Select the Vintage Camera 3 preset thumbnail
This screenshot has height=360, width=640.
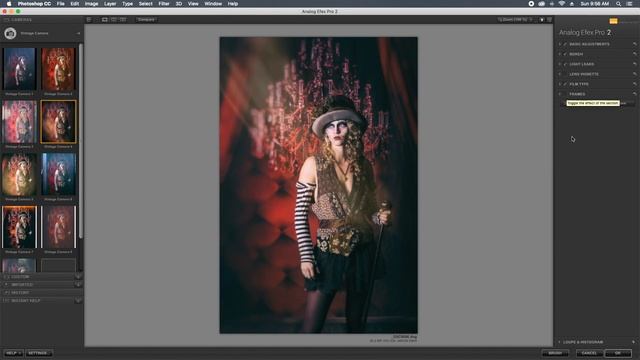point(20,122)
